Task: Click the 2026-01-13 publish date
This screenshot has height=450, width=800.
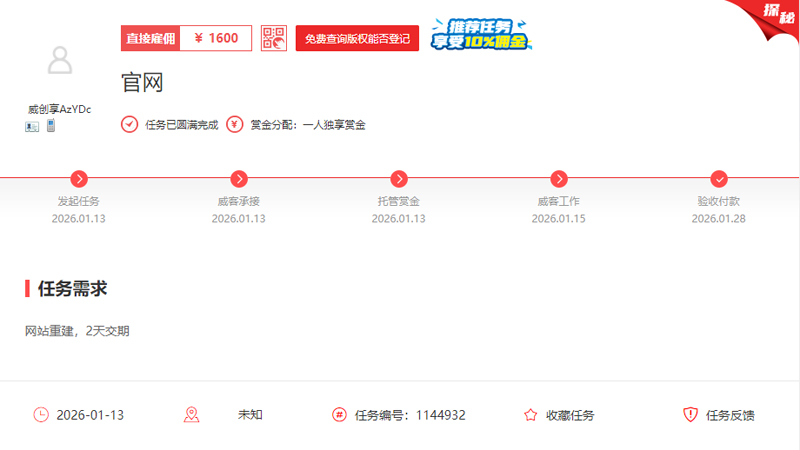Action: click(90, 415)
